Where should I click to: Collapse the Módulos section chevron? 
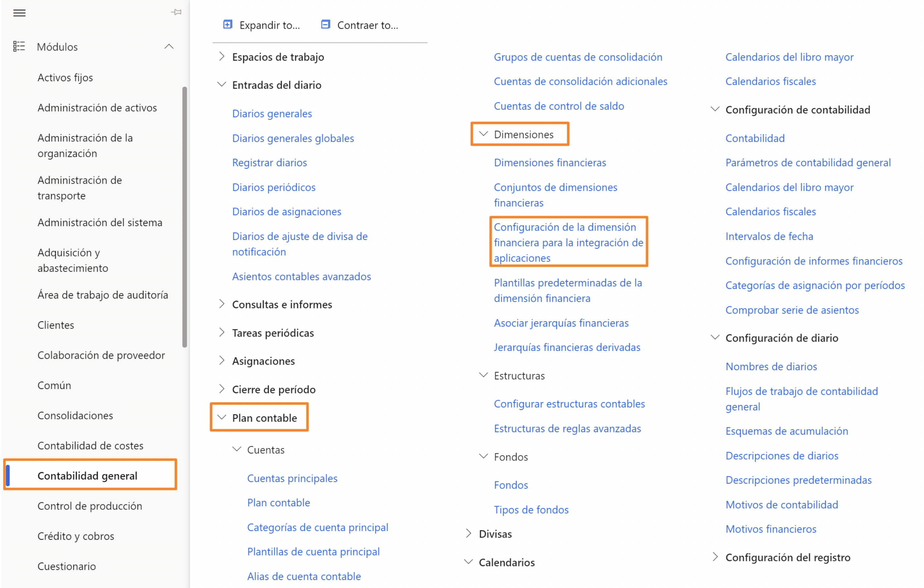click(x=169, y=46)
